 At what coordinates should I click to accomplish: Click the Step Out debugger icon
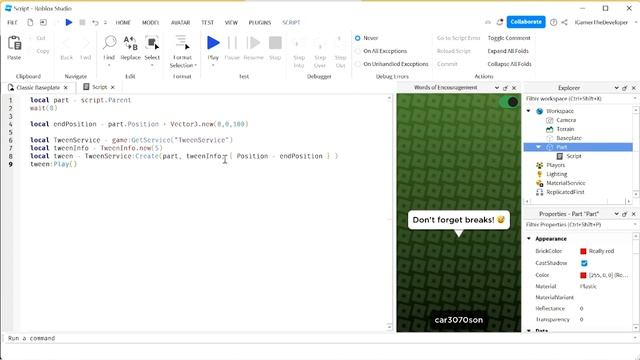pyautogui.click(x=340, y=42)
